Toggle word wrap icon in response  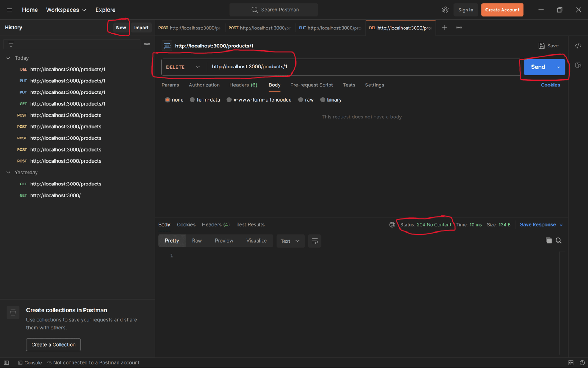click(x=315, y=241)
